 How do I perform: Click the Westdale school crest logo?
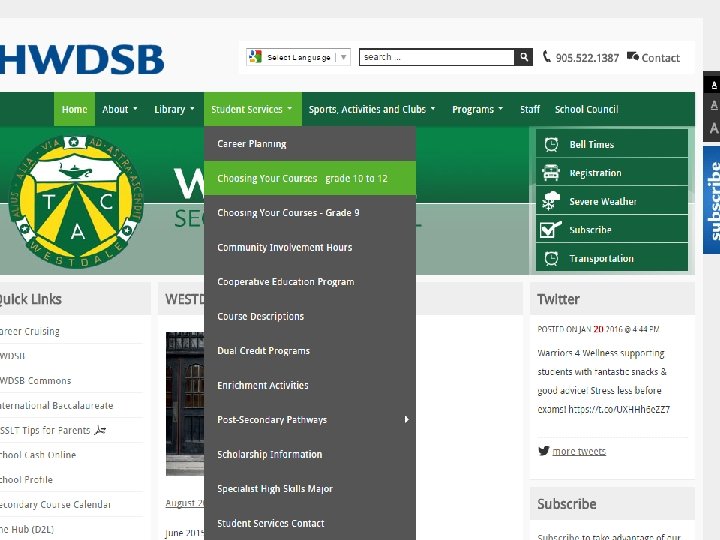pos(76,202)
